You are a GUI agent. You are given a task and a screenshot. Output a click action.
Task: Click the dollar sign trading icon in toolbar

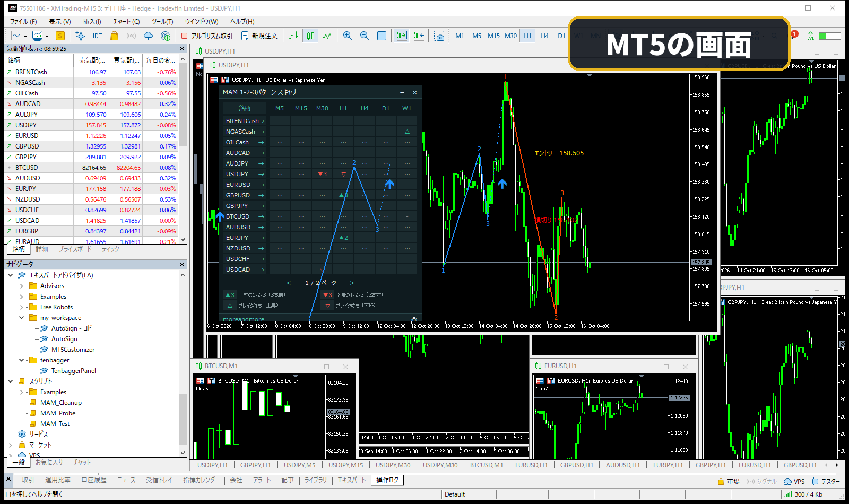(60, 36)
